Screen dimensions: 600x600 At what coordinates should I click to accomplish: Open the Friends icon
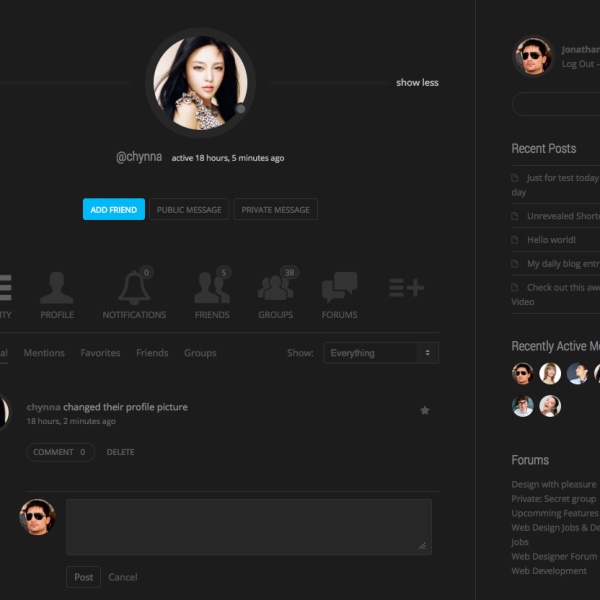point(212,289)
